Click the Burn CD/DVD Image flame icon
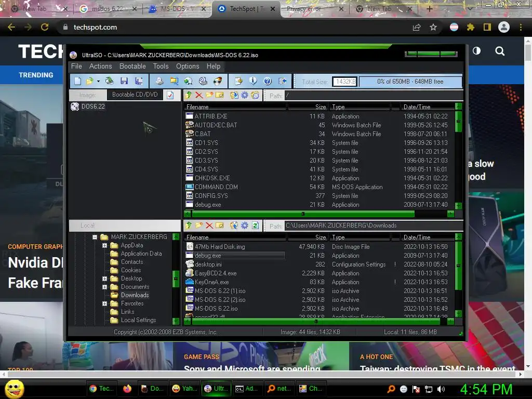The width and height of the screenshot is (532, 399). click(218, 81)
